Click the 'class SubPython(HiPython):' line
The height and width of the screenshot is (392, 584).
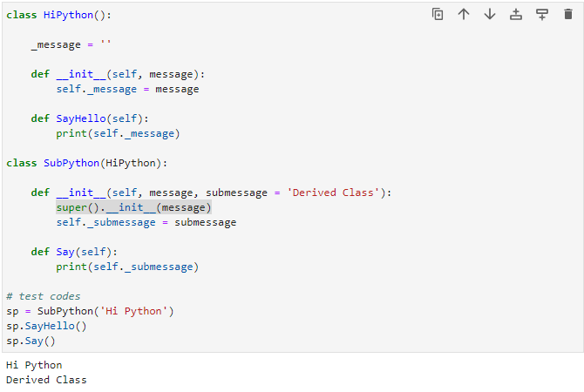pyautogui.click(x=87, y=163)
